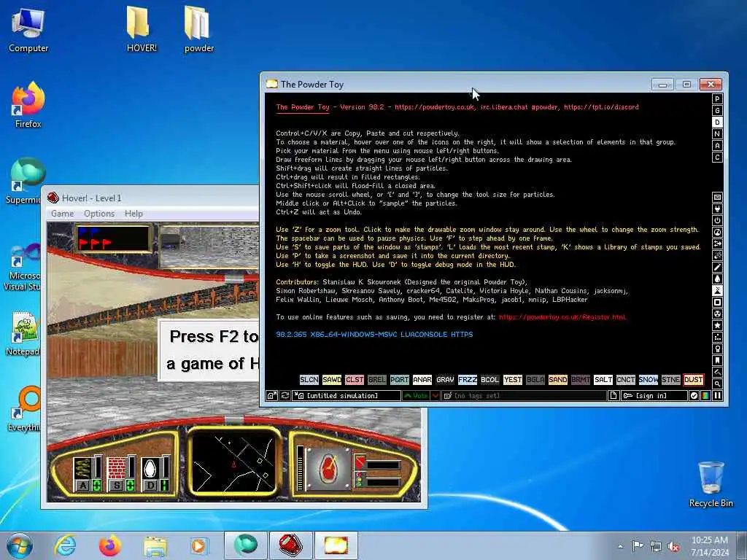Open the tpt.io/discord link

(601, 107)
